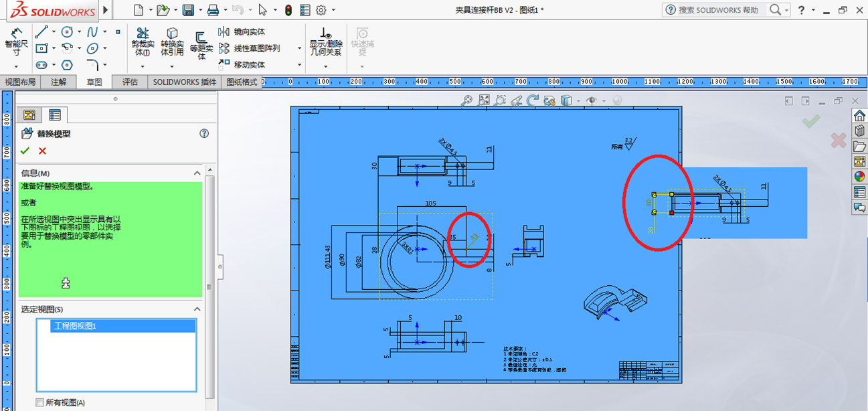Collapse the 选定视图(S) section
This screenshot has width=868, height=411.
(x=197, y=309)
